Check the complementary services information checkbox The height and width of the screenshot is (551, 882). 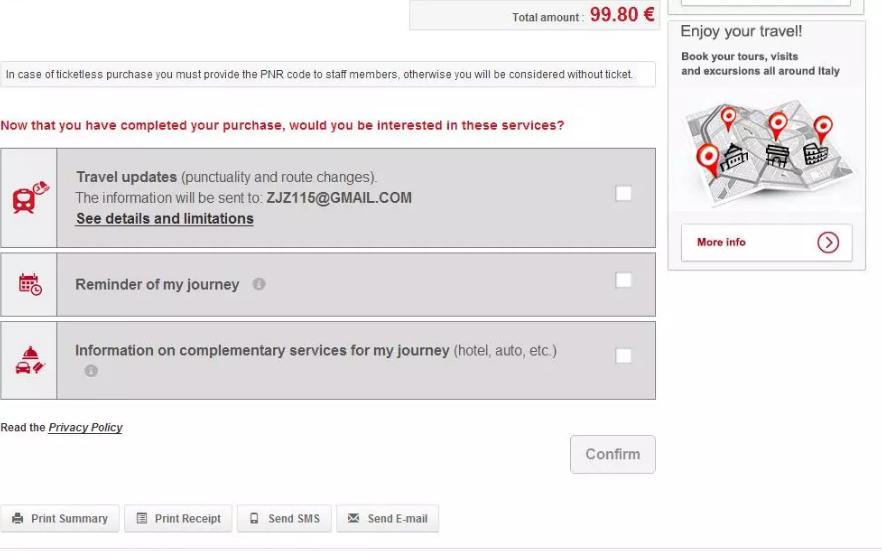point(623,356)
